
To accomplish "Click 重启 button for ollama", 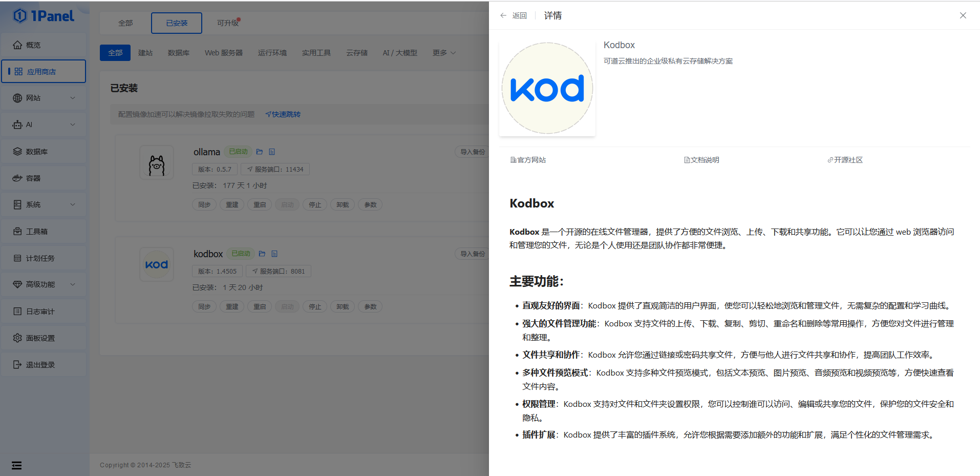I will click(260, 205).
